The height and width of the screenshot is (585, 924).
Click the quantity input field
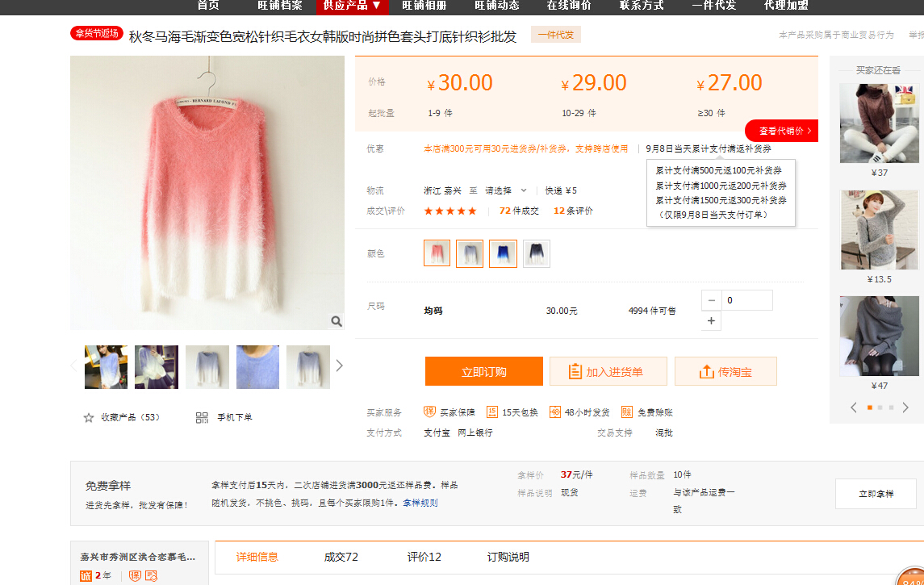746,300
